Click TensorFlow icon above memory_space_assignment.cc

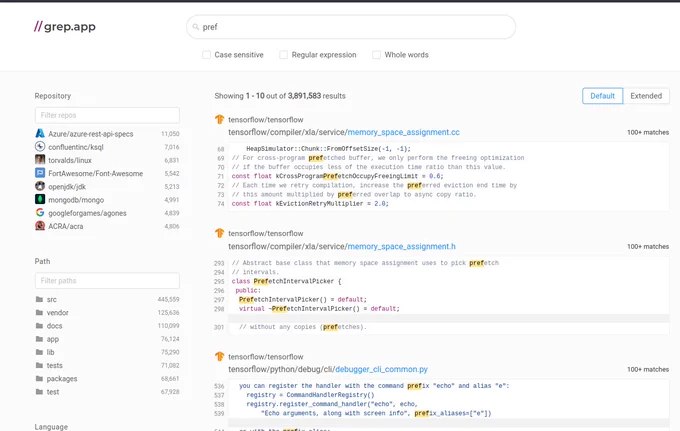click(x=219, y=119)
